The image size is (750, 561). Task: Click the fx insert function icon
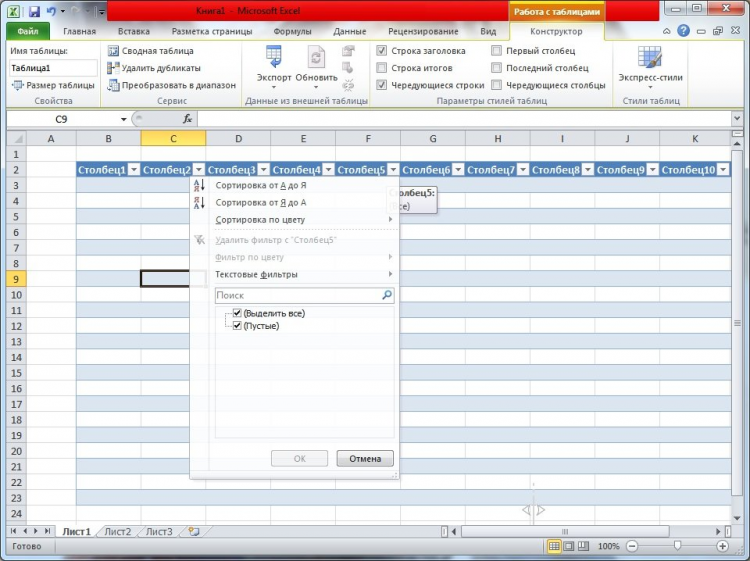pos(188,119)
